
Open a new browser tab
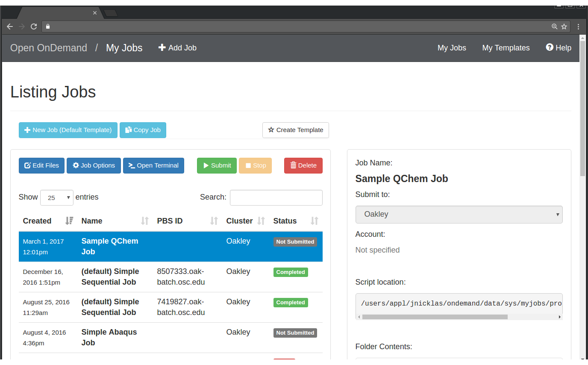(x=111, y=13)
